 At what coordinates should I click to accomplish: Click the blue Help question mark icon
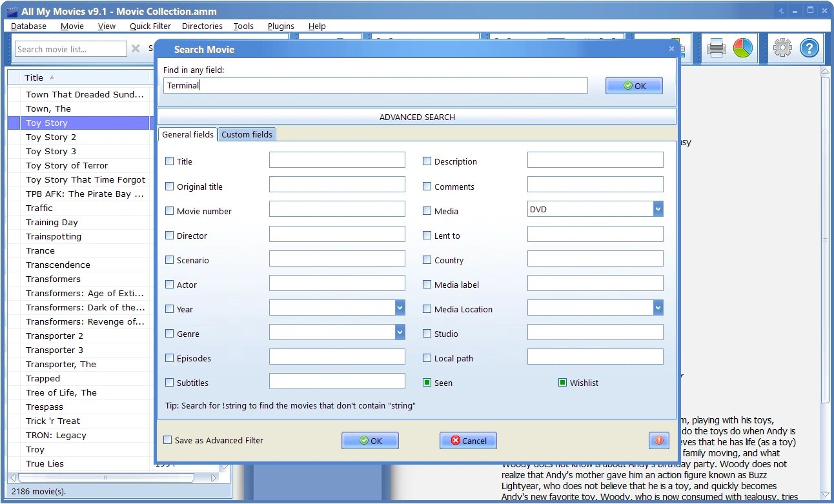click(x=809, y=48)
